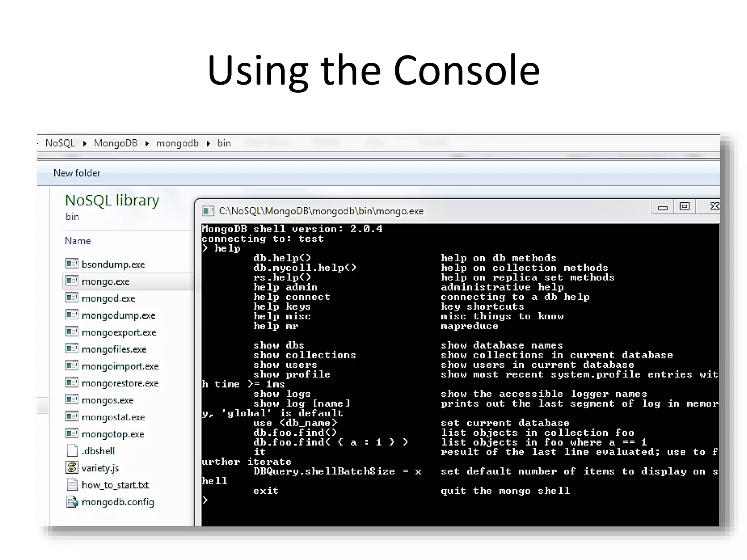
Task: Select the .dbshell file name
Action: tap(98, 451)
